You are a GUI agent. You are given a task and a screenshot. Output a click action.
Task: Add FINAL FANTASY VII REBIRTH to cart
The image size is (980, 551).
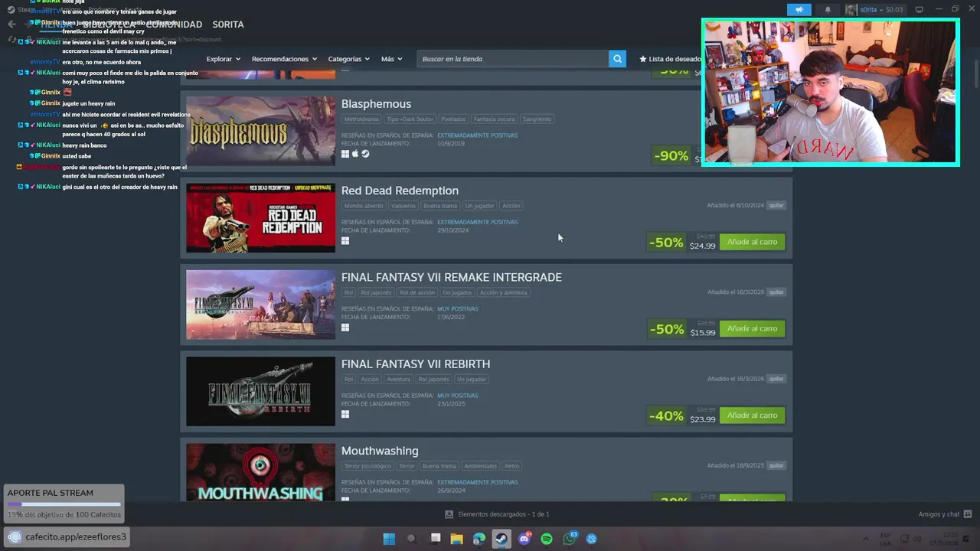(x=752, y=415)
